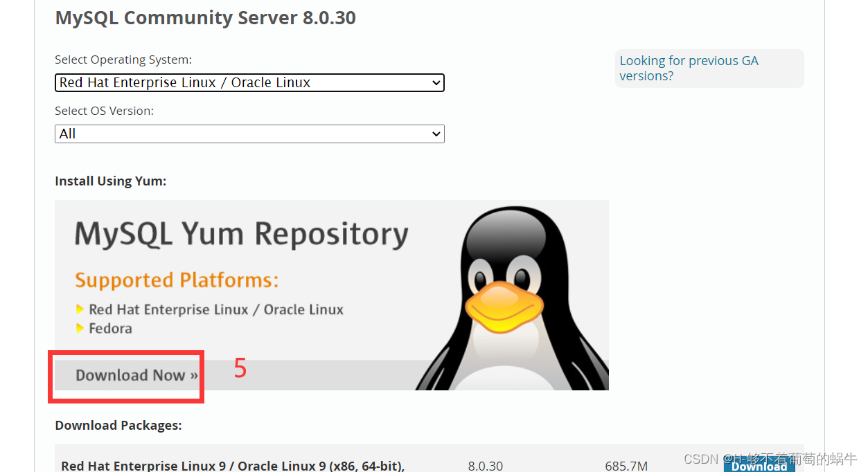Screen dimensions: 868x472
Task: Select the 8.0.30 version cell
Action: [x=486, y=466]
